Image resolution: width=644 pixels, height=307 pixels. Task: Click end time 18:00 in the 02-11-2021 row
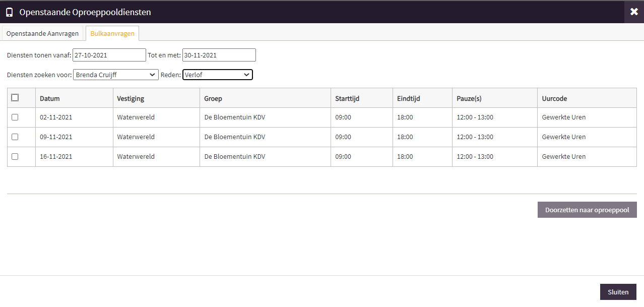(x=405, y=117)
